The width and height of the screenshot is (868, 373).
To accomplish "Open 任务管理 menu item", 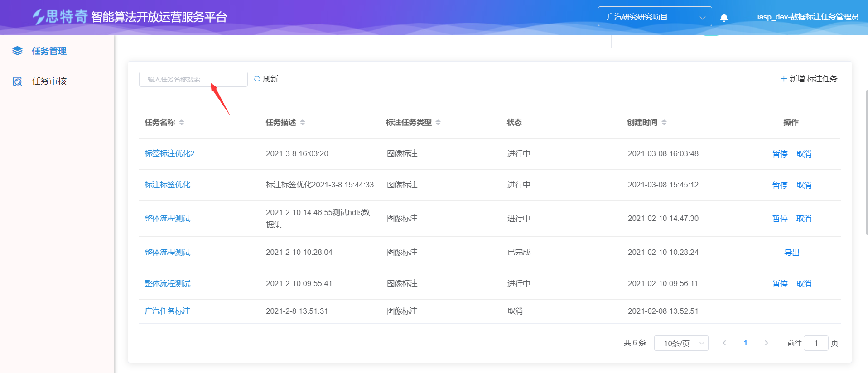I will [x=49, y=51].
